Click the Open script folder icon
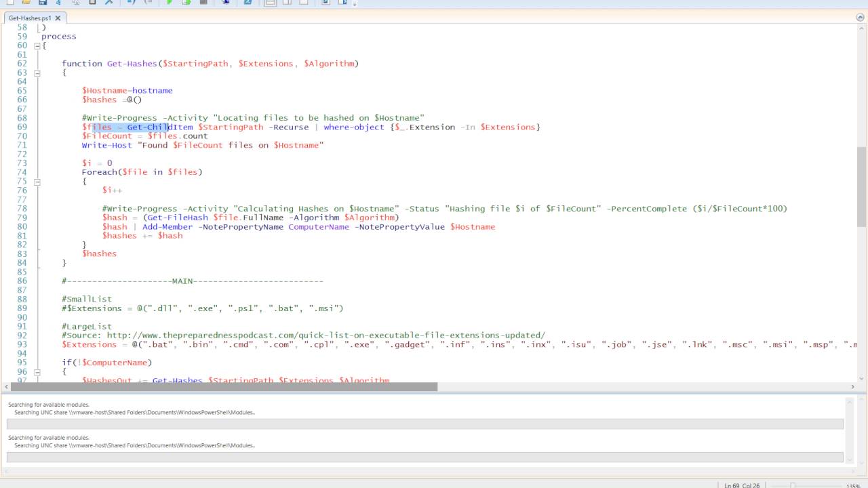The width and height of the screenshot is (868, 488). coord(25,3)
